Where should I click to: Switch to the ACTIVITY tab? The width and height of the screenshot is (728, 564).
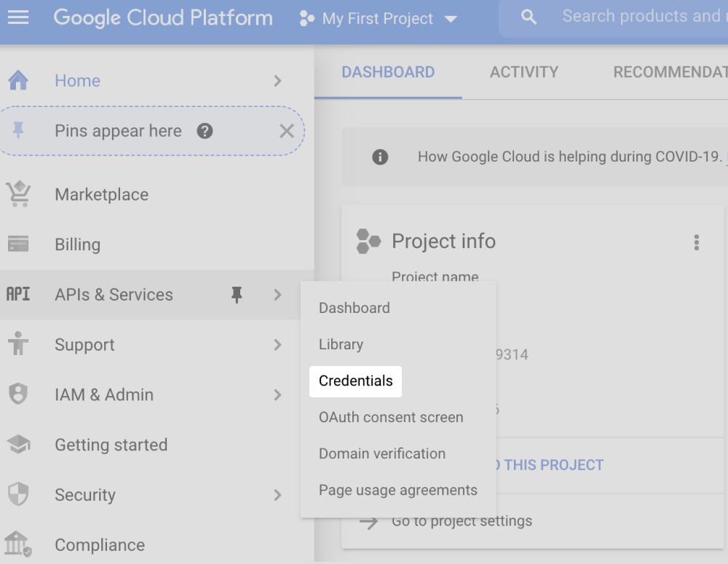coord(523,72)
